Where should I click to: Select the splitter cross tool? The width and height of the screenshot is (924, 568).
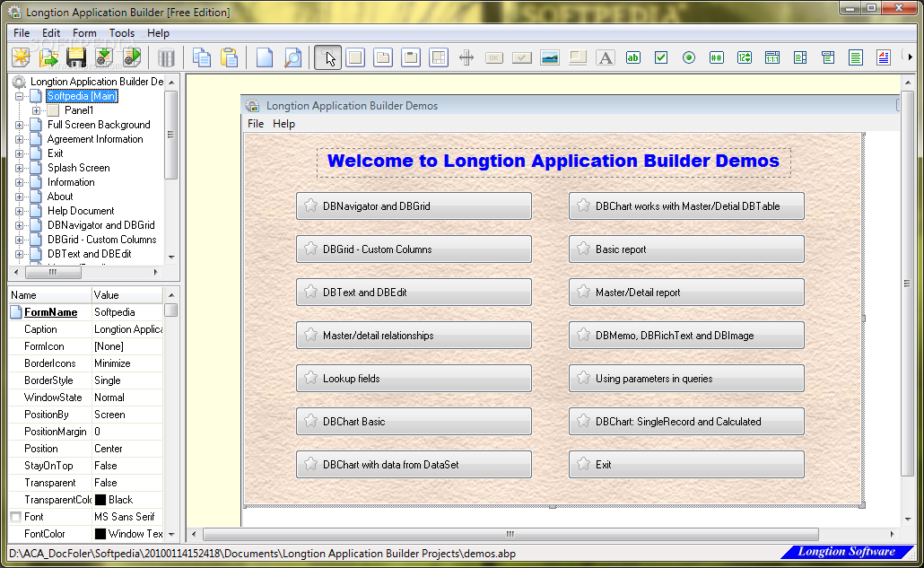coord(466,57)
